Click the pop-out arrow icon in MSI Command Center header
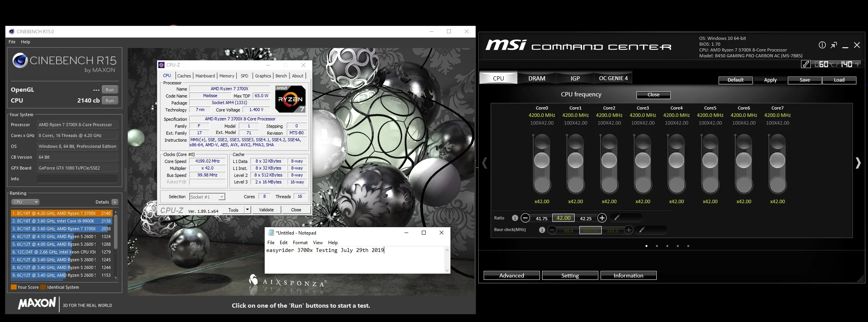 coord(834,45)
